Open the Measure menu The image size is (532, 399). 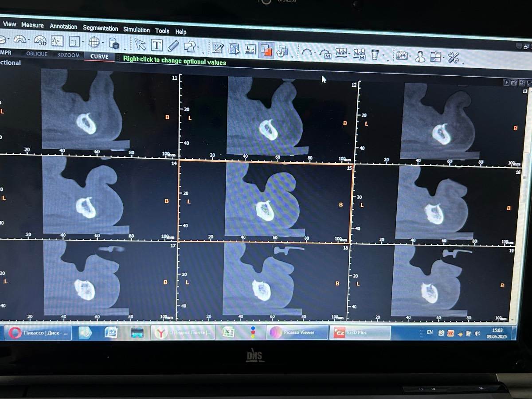[x=32, y=25]
